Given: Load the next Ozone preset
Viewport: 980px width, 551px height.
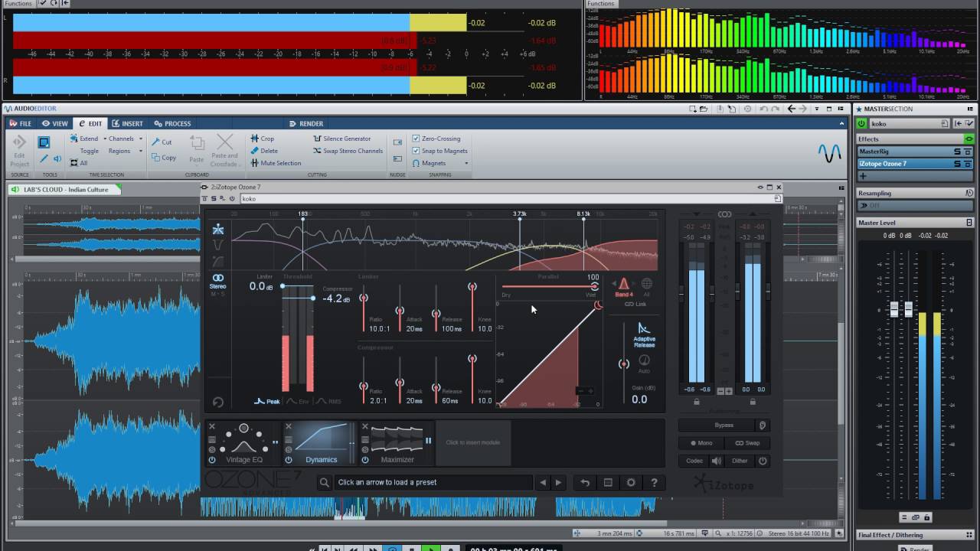Looking at the screenshot, I should point(558,482).
